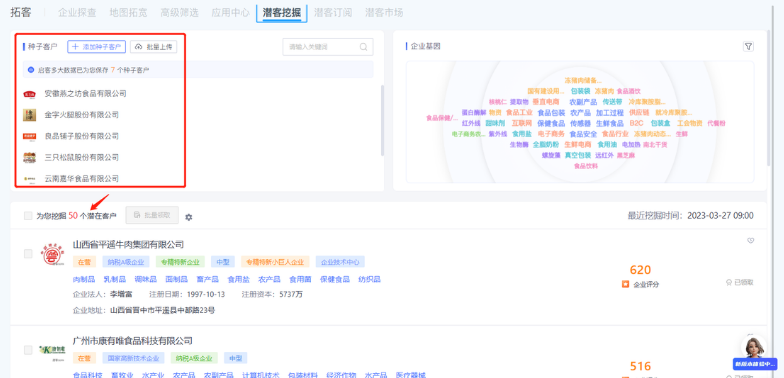
Task: Select all potential customers checkbox
Action: tap(28, 216)
